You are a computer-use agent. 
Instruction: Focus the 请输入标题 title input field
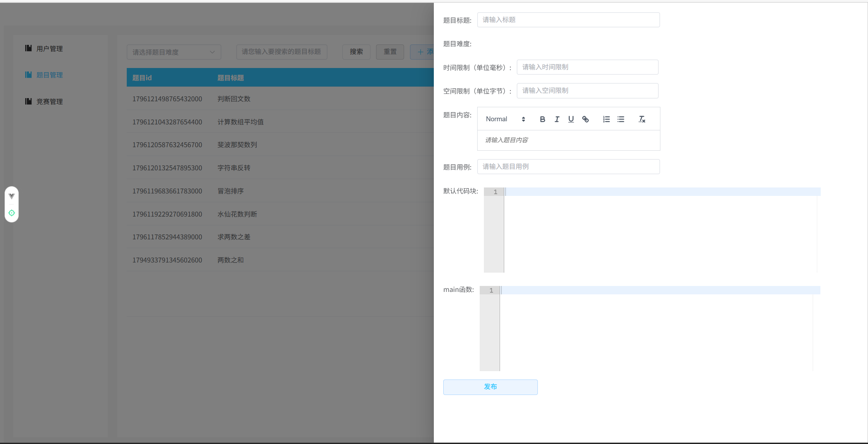coord(568,20)
